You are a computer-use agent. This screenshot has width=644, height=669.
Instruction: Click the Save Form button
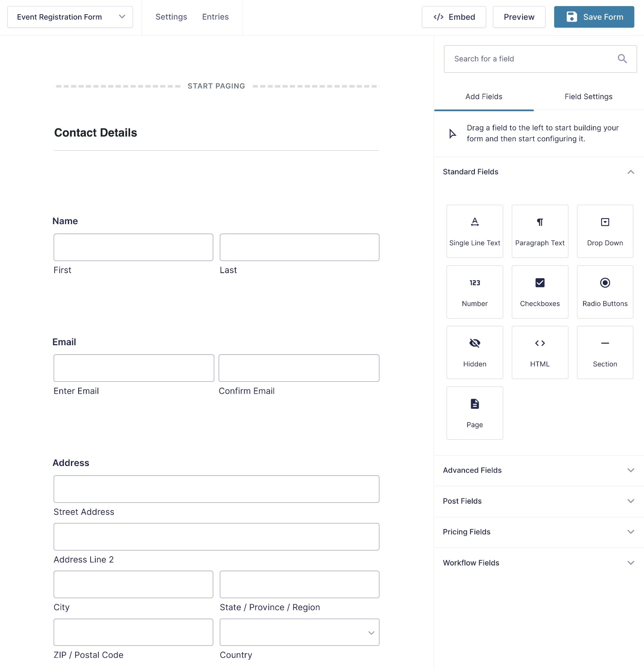pos(594,17)
